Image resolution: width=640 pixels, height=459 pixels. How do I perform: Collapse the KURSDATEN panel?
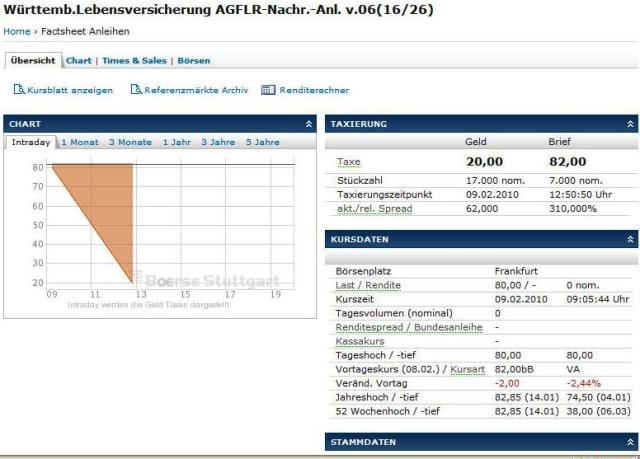click(630, 239)
